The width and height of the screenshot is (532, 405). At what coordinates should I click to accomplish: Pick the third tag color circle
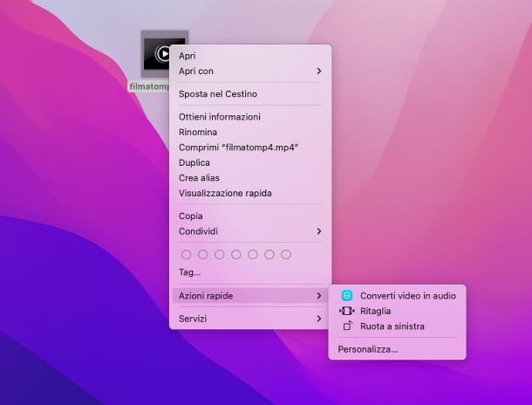point(219,254)
